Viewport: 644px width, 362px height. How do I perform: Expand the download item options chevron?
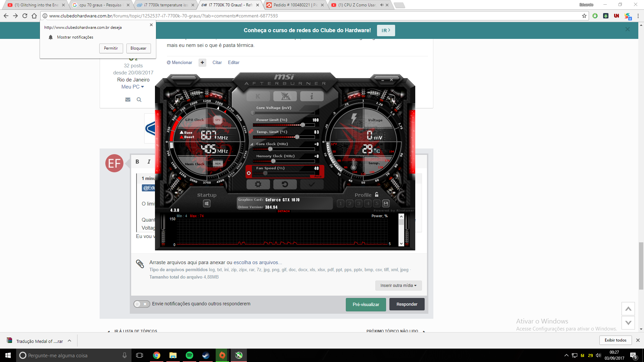tap(69, 341)
